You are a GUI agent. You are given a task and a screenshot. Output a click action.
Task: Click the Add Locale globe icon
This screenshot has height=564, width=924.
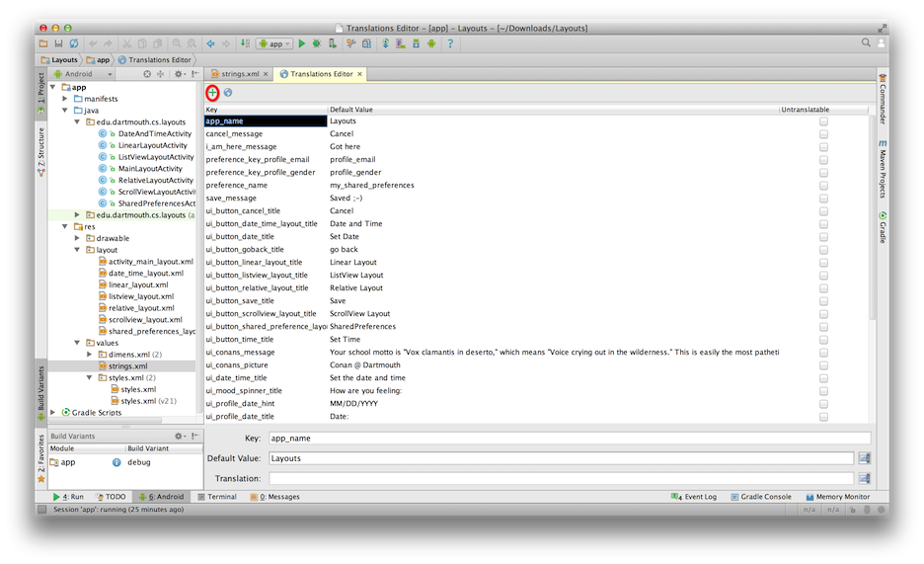tap(228, 92)
